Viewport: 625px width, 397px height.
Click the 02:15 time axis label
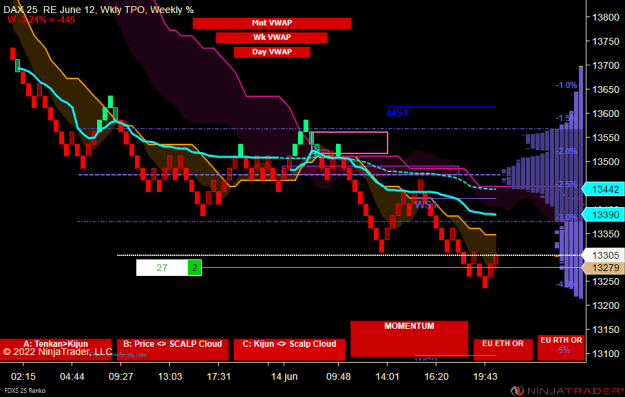(23, 377)
